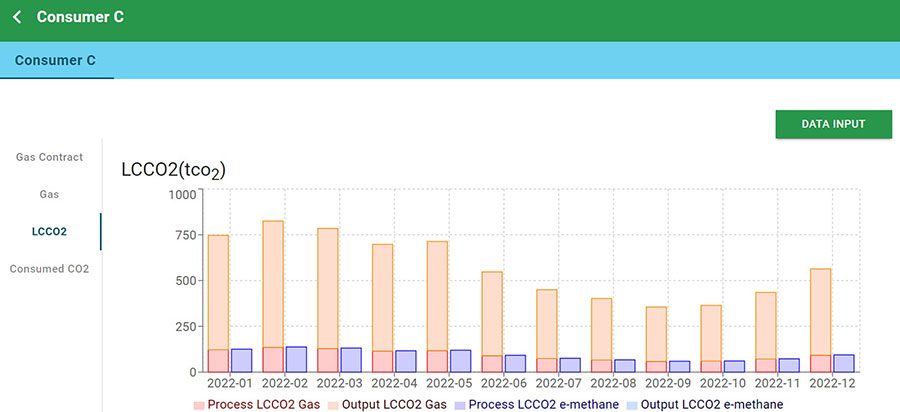Click the 2022-09 x-axis label
Screen dimensions: 900x412
[668, 383]
